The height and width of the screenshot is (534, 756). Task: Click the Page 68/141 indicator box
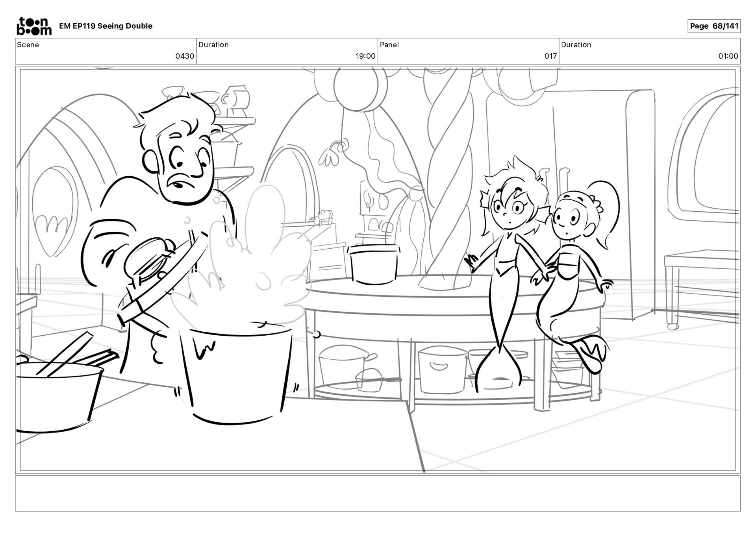[x=713, y=26]
